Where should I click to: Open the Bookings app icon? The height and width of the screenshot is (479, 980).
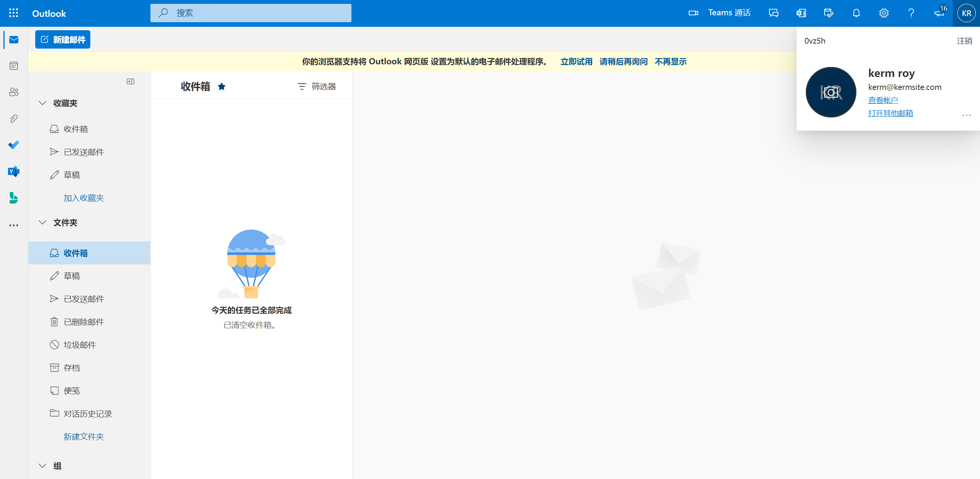(14, 198)
